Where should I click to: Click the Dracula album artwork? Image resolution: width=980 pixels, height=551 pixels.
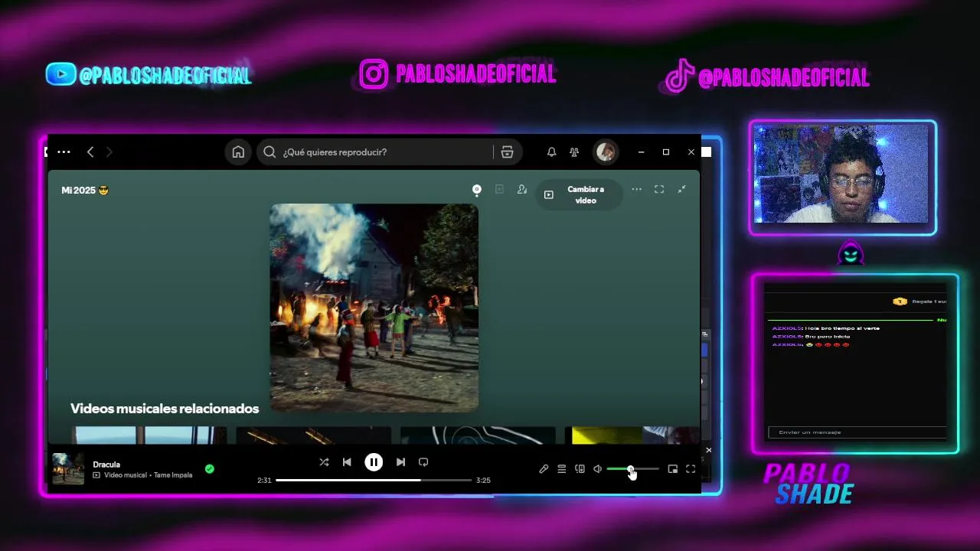click(x=374, y=307)
